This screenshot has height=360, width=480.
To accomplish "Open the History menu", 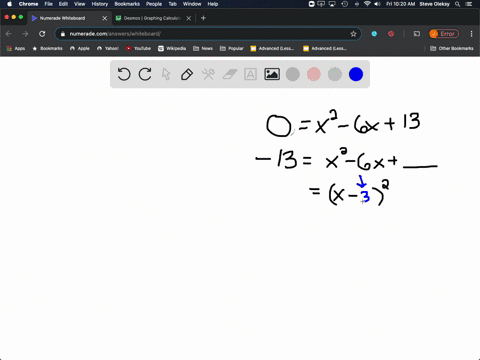I will click(x=100, y=4).
